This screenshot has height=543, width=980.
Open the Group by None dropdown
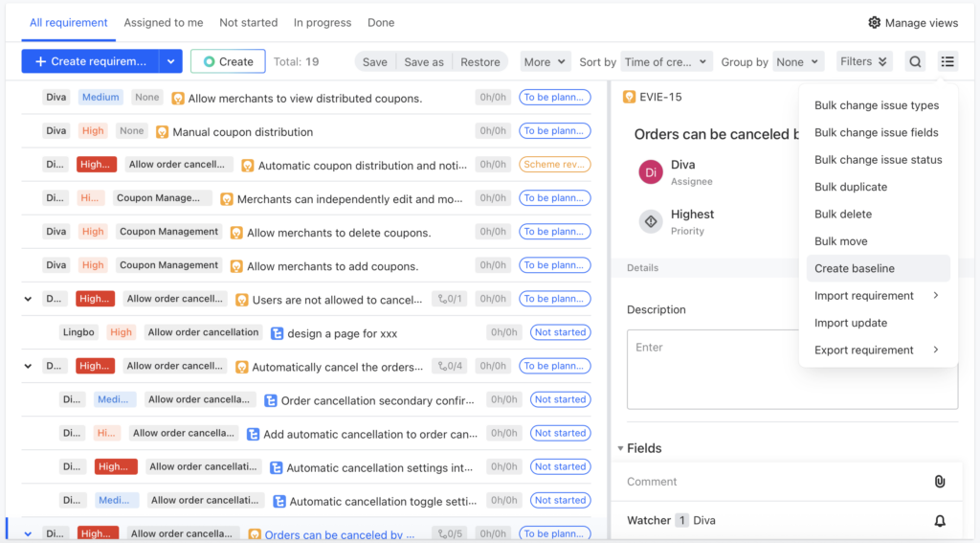coord(798,62)
